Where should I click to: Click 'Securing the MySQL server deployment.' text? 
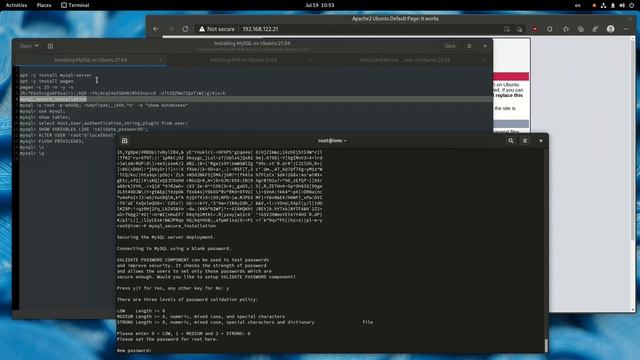click(166, 237)
